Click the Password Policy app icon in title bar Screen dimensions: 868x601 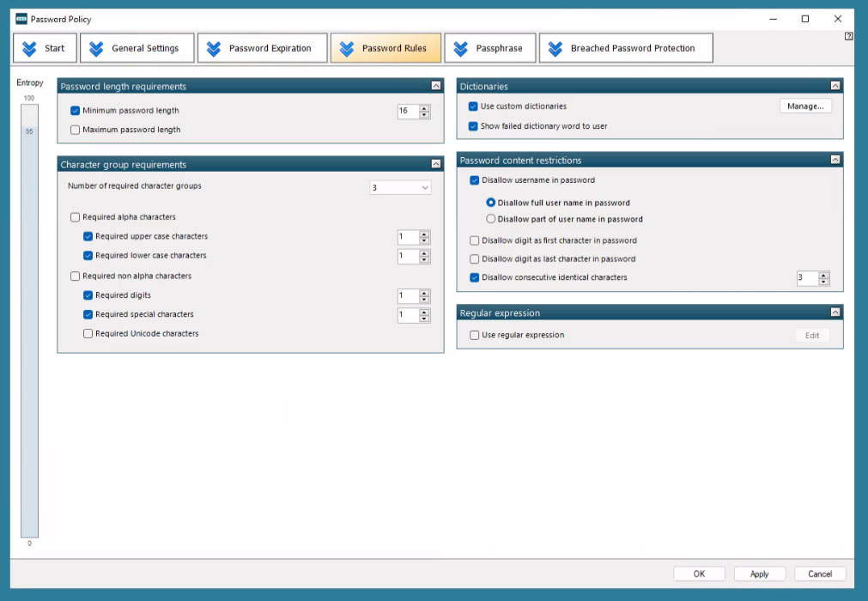point(21,19)
